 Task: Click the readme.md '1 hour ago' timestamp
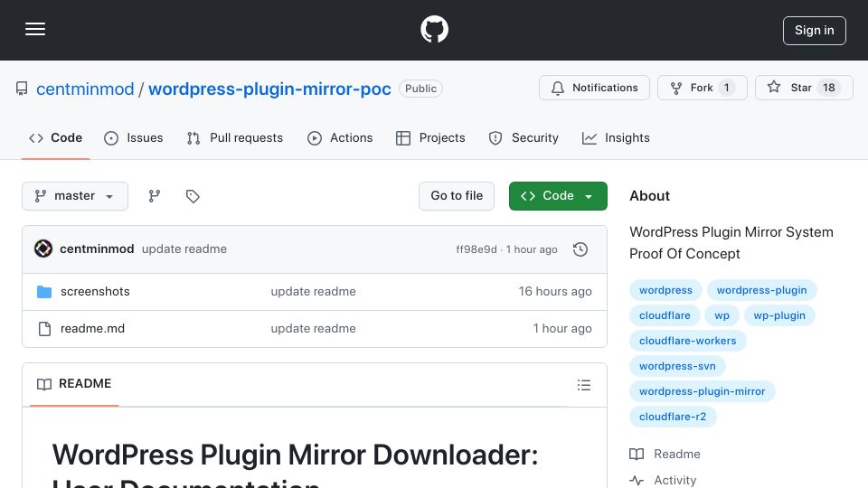coord(562,329)
